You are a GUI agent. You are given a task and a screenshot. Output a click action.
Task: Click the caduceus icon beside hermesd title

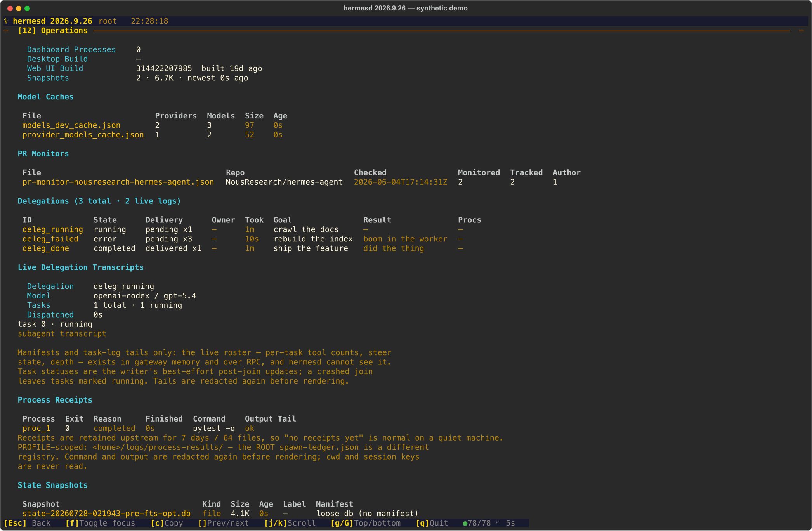point(6,21)
